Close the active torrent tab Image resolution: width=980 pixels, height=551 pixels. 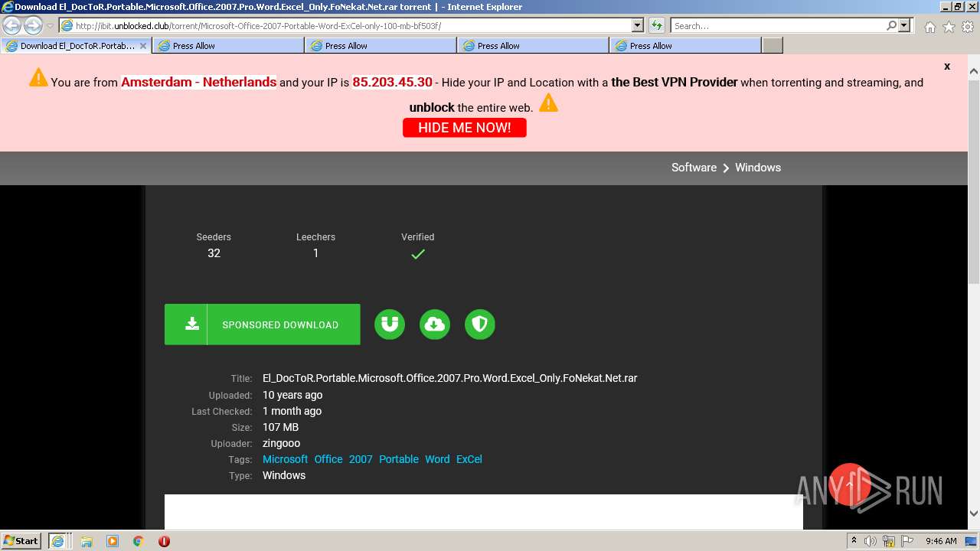[143, 46]
